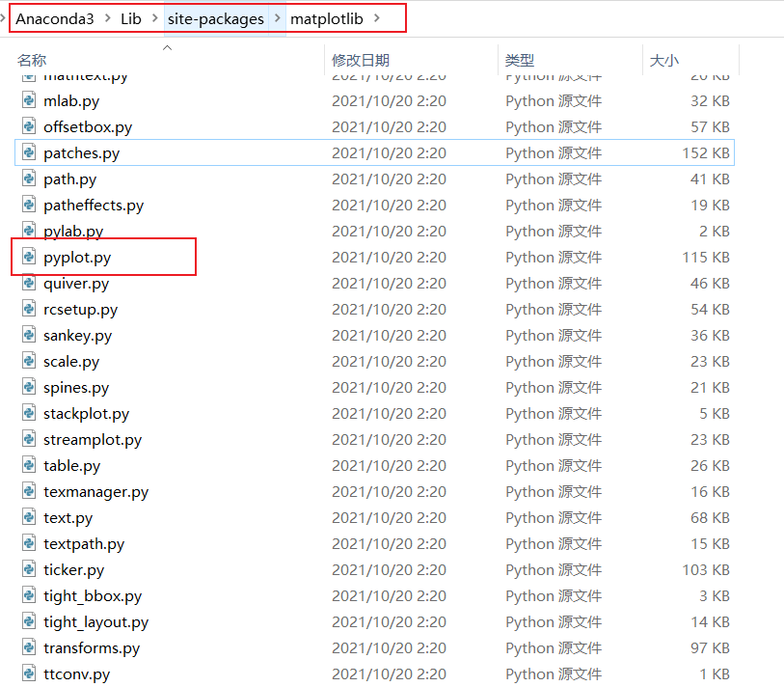Select the file name offsetbox.py
Screen dimensions: 784x687
click(88, 127)
